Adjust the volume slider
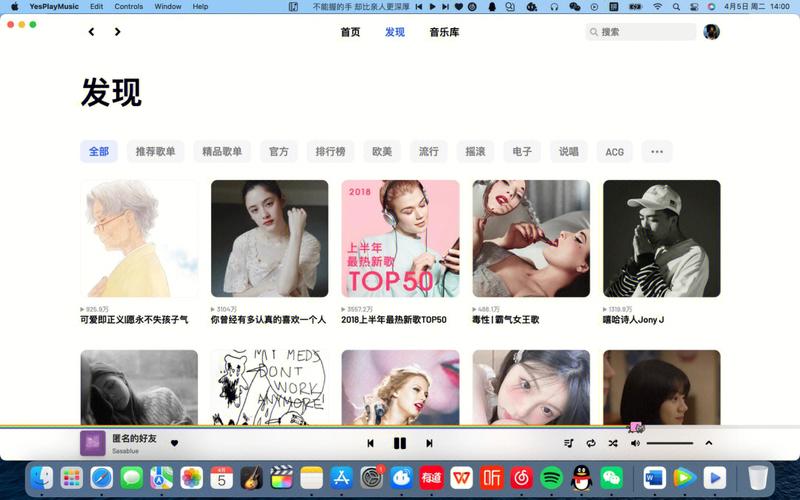Screen dimensions: 800x500 pos(670,443)
